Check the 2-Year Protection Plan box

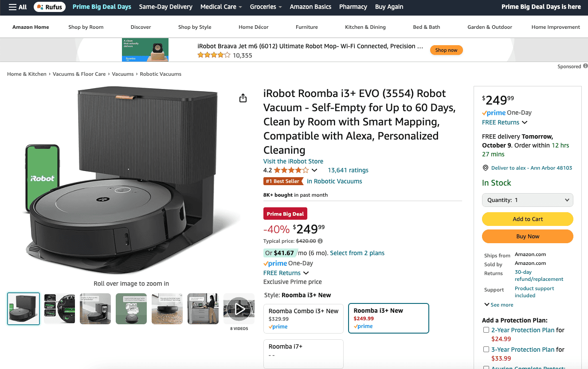click(x=486, y=330)
